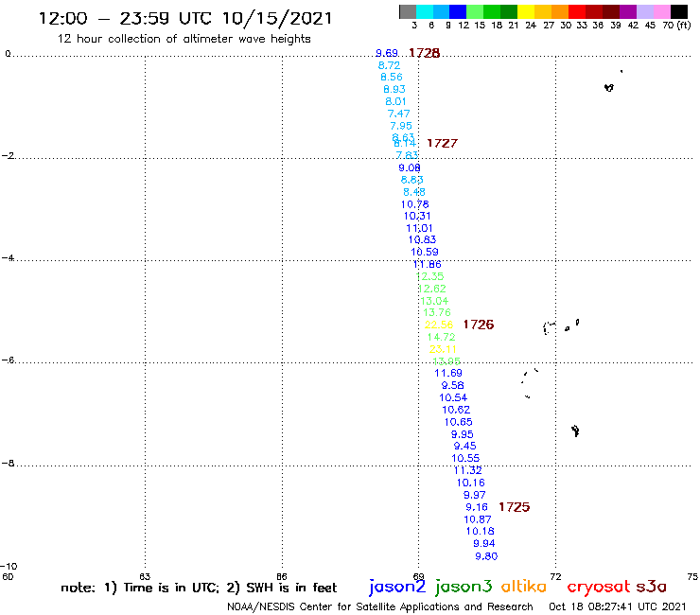
Task: Click the wave height value 8.01
Action: [x=395, y=101]
